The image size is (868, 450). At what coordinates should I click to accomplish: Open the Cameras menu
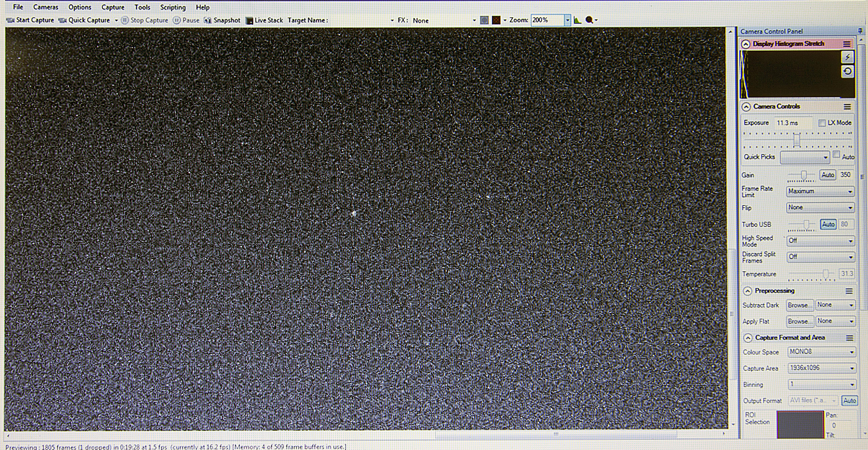click(46, 7)
